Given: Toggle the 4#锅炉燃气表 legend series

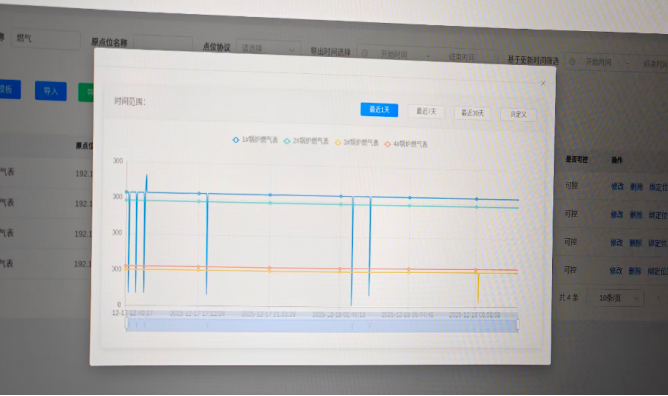Looking at the screenshot, I should click(406, 144).
